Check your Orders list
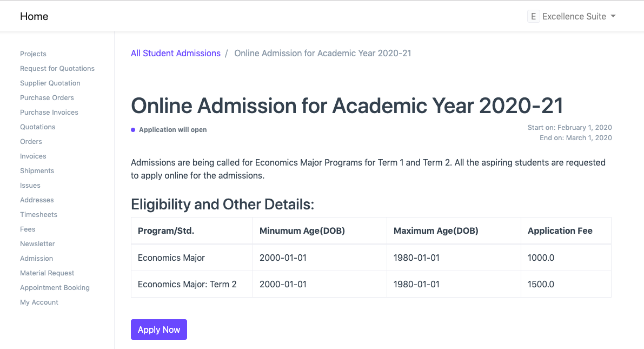This screenshot has width=644, height=349. tap(31, 141)
